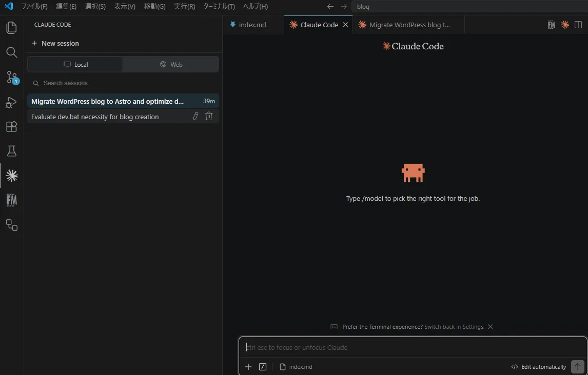Open the Explorer view in activity bar
Image resolution: width=588 pixels, height=375 pixels.
[x=11, y=28]
